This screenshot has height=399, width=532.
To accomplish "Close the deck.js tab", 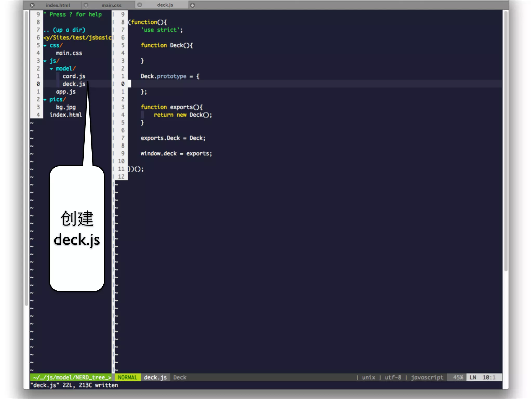I will tap(140, 5).
